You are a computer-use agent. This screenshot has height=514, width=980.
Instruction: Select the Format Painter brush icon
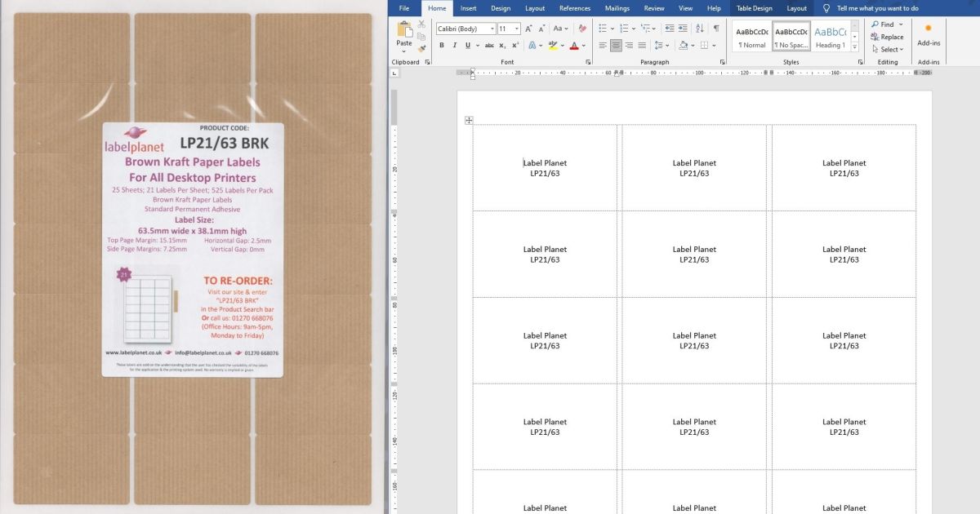coord(421,49)
